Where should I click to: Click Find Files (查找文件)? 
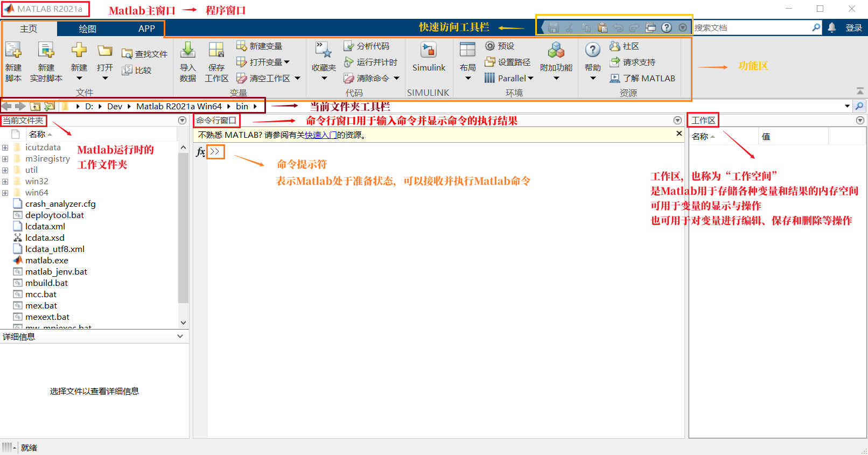coord(144,54)
